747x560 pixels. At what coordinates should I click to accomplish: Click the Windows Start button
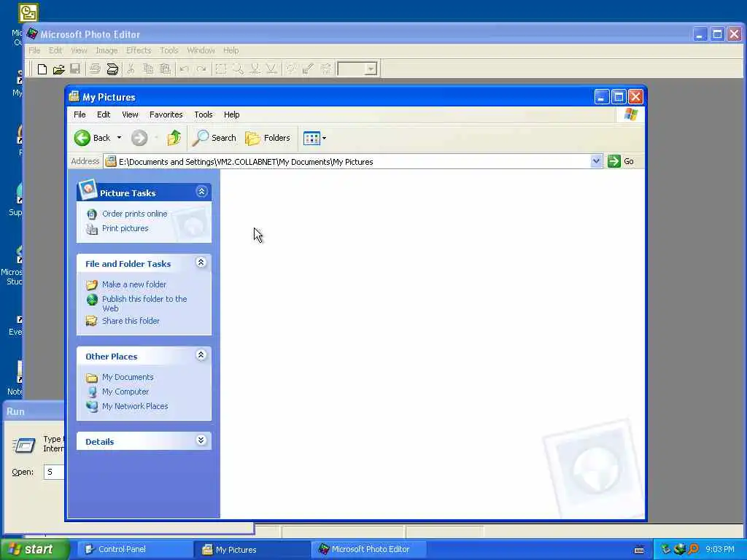click(34, 549)
